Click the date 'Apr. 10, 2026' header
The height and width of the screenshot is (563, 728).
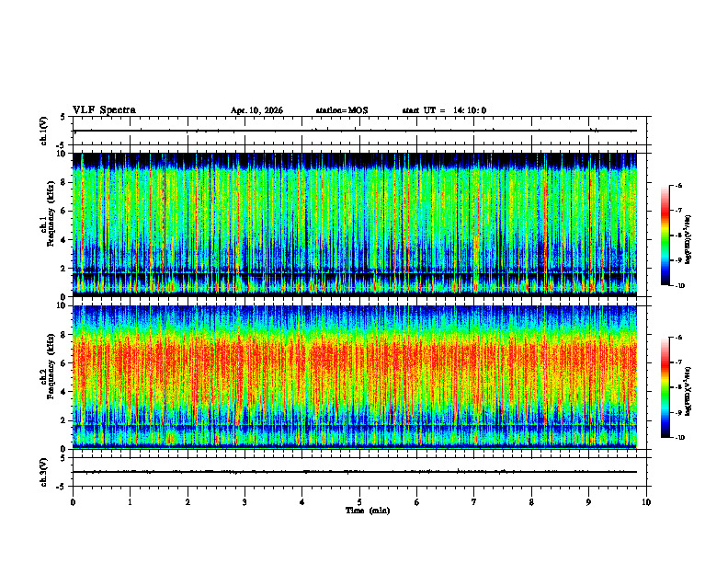(x=256, y=110)
